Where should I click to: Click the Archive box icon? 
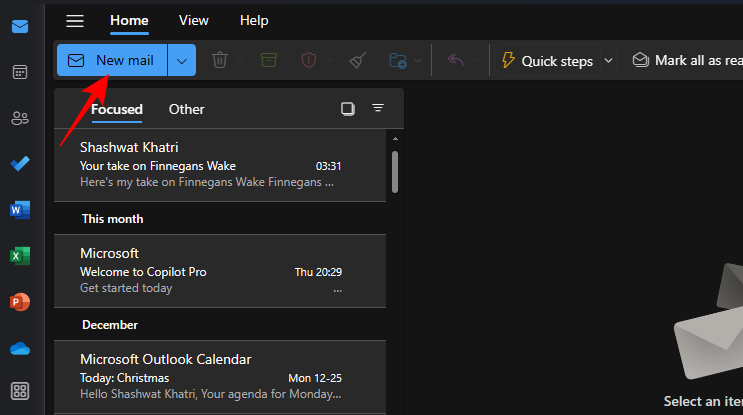269,60
